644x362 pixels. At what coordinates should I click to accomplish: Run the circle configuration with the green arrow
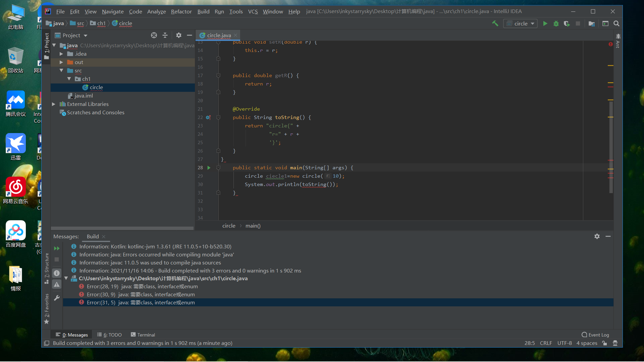coord(545,23)
